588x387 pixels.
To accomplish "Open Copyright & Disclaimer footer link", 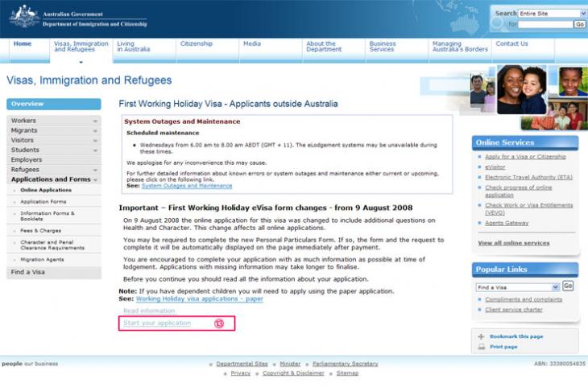I will [293, 373].
